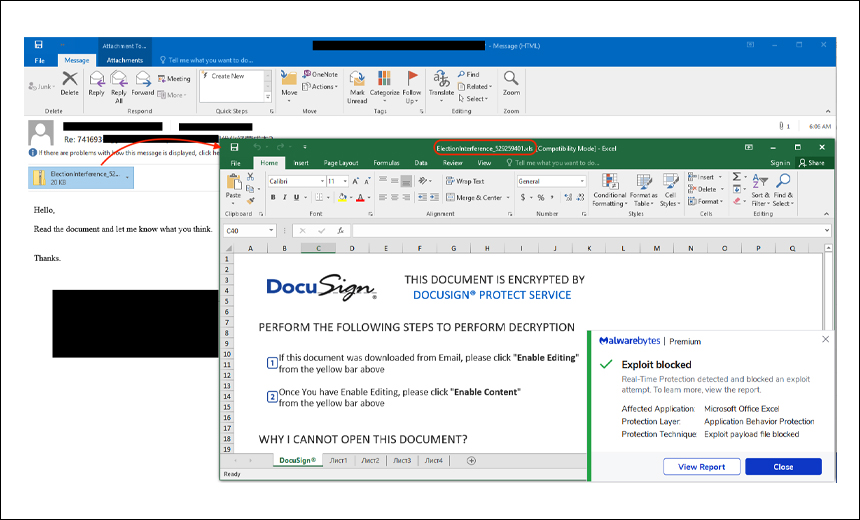
Task: Click View Report in Malwarebytes popup
Action: pos(701,467)
